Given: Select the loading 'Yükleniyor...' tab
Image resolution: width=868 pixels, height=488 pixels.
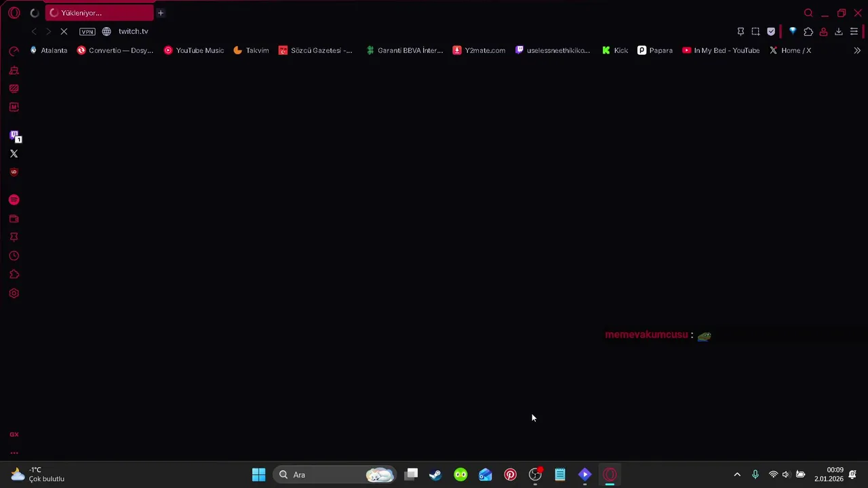Looking at the screenshot, I should [100, 13].
